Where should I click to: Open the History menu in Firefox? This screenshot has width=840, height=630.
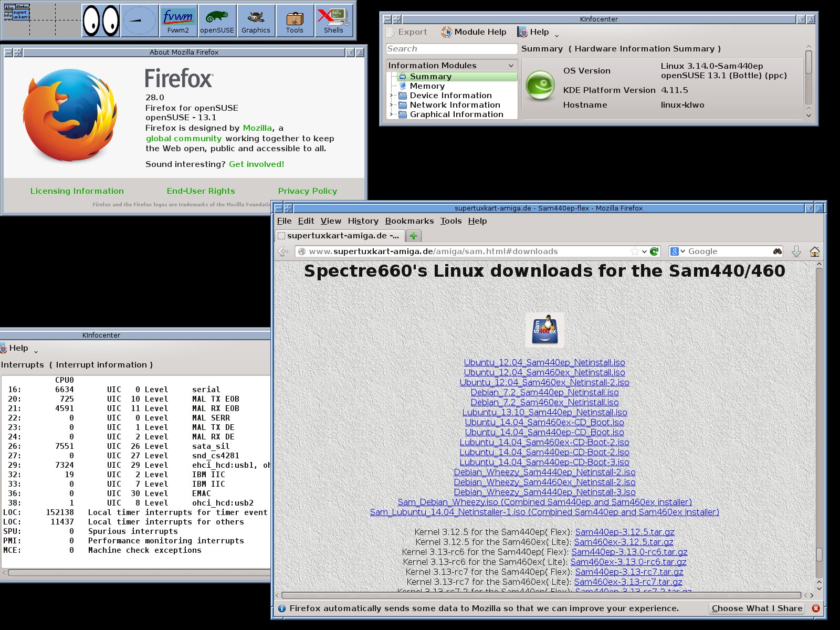click(x=363, y=221)
